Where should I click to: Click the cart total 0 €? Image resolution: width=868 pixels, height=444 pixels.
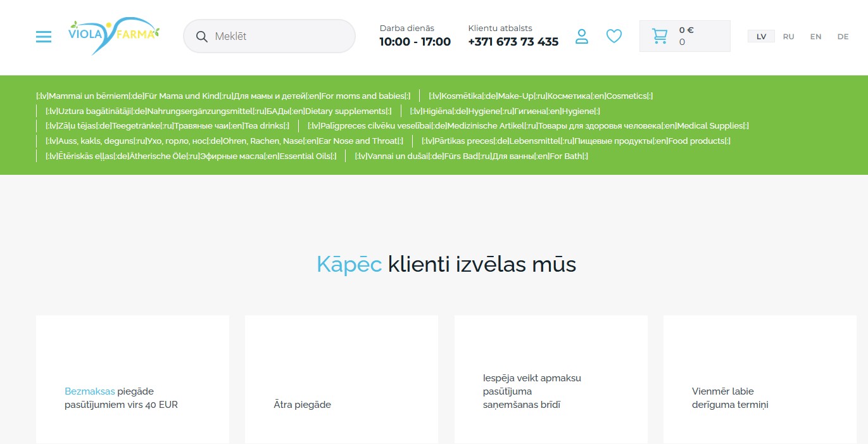pos(686,30)
